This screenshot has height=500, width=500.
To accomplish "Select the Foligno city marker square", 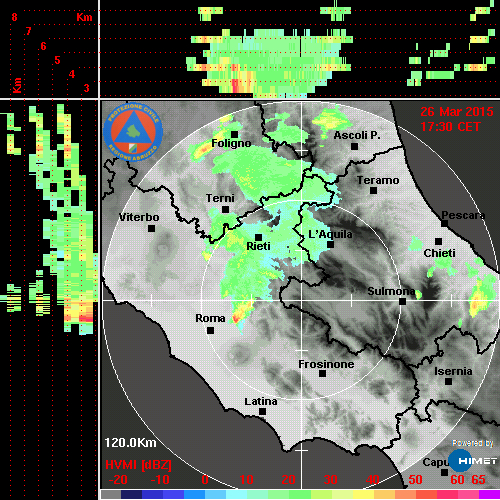I will [235, 134].
